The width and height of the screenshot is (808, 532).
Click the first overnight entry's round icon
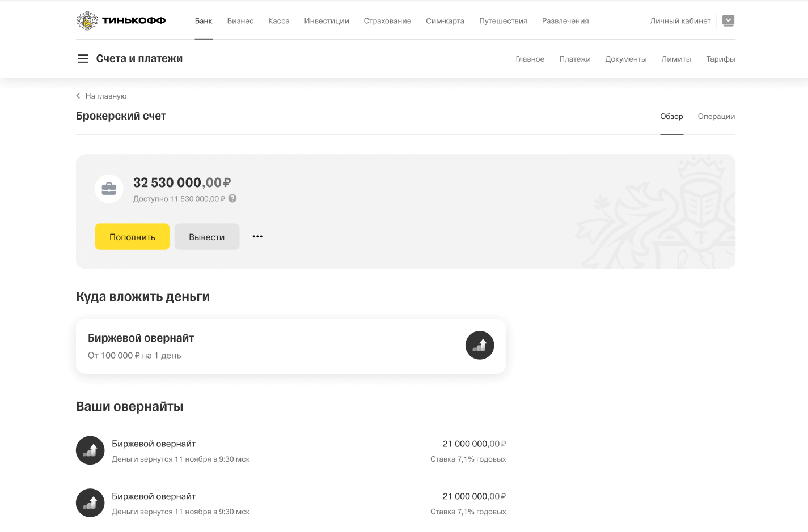(x=90, y=450)
